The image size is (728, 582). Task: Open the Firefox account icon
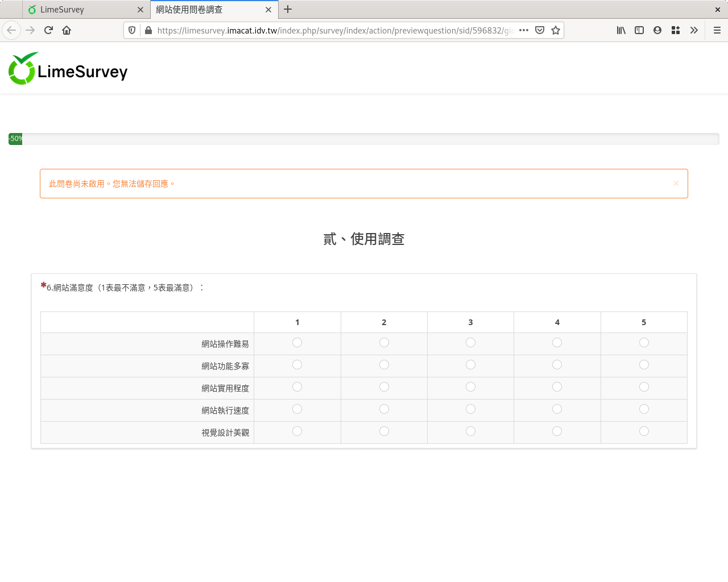tap(657, 30)
